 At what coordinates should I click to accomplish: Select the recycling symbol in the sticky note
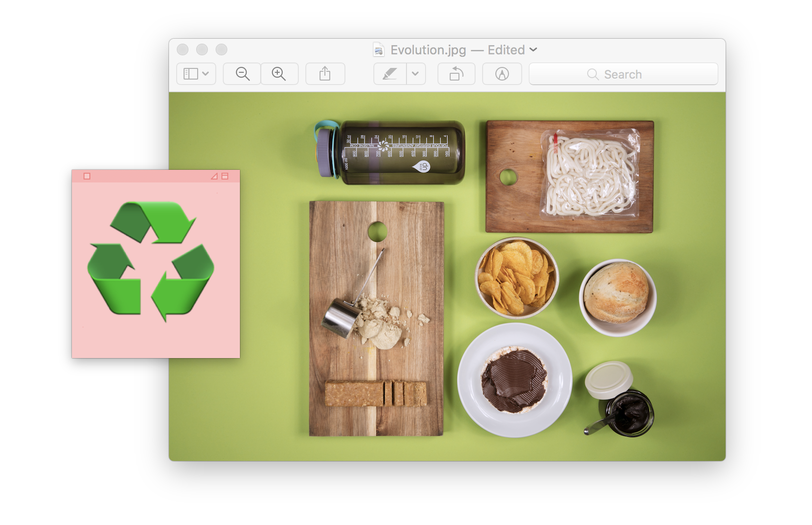pyautogui.click(x=151, y=262)
